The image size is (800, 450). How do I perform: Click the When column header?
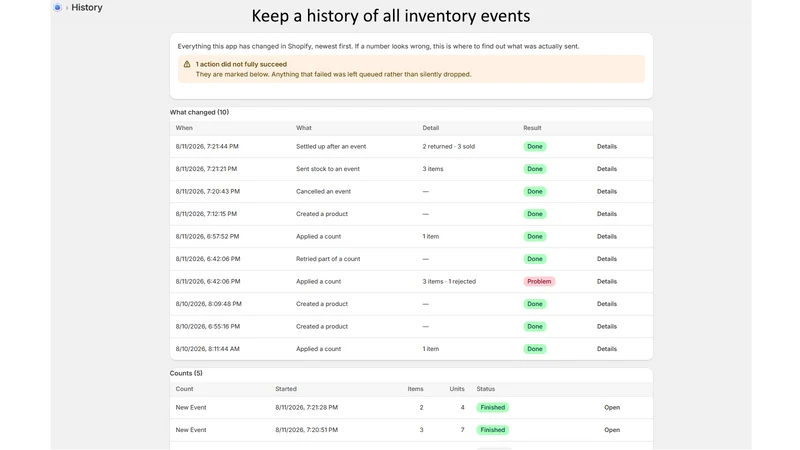coord(184,128)
